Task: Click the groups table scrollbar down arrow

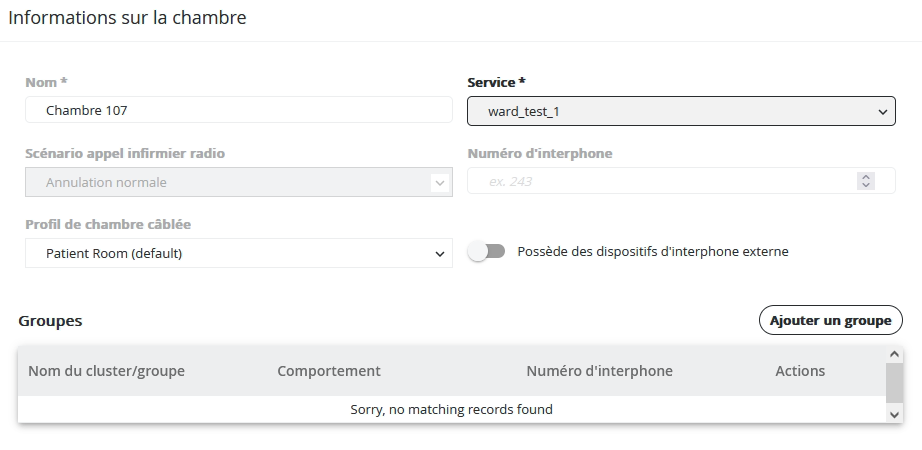Action: pyautogui.click(x=894, y=414)
